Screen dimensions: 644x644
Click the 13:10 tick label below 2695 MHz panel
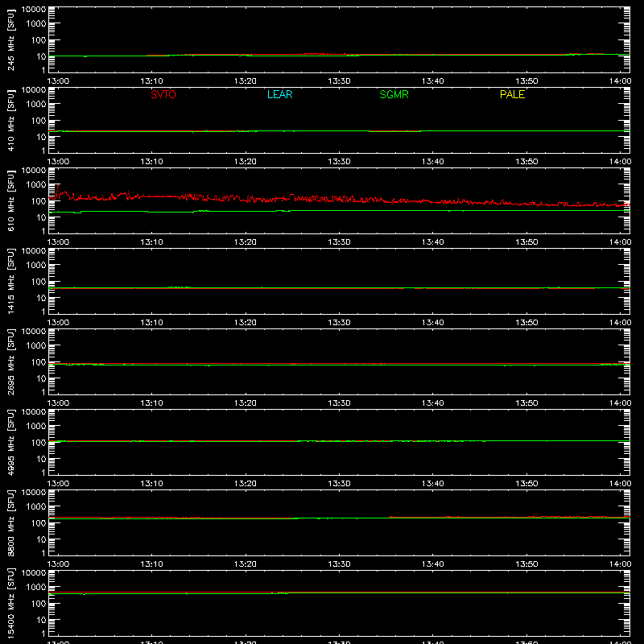pyautogui.click(x=151, y=403)
